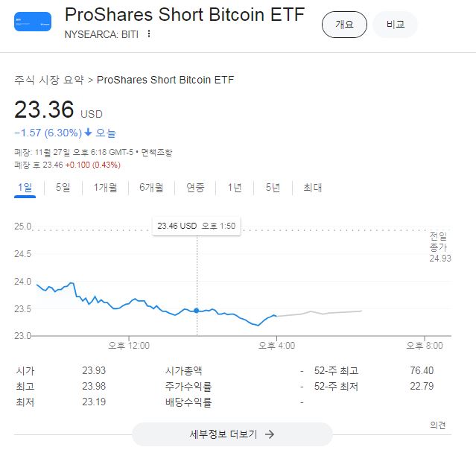
Task: Select the 개요 overview button
Action: coord(344,25)
